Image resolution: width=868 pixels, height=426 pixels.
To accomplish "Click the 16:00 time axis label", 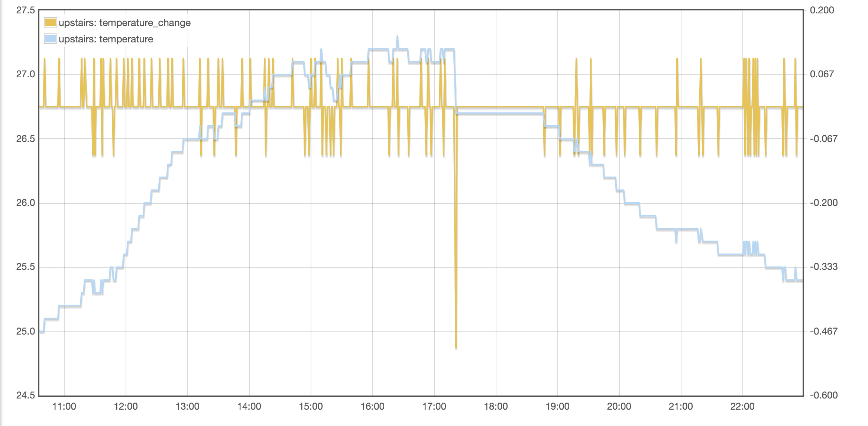I will click(x=373, y=407).
